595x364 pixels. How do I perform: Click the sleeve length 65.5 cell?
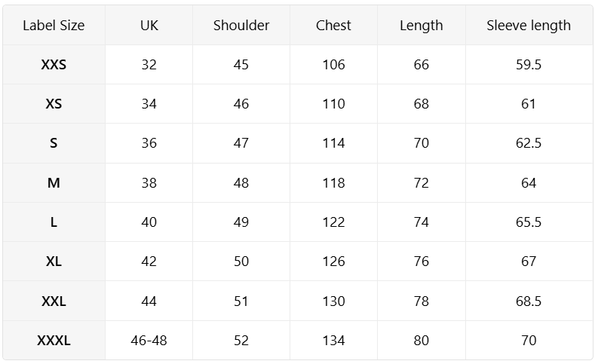529,222
